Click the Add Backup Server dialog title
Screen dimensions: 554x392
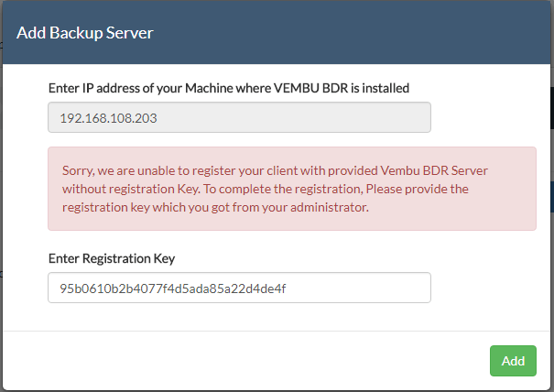[85, 33]
